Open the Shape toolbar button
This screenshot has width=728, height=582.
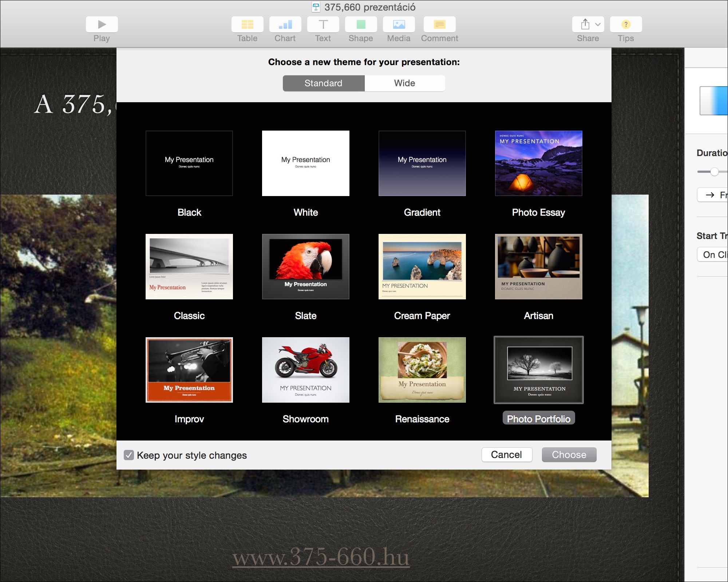[x=361, y=24]
